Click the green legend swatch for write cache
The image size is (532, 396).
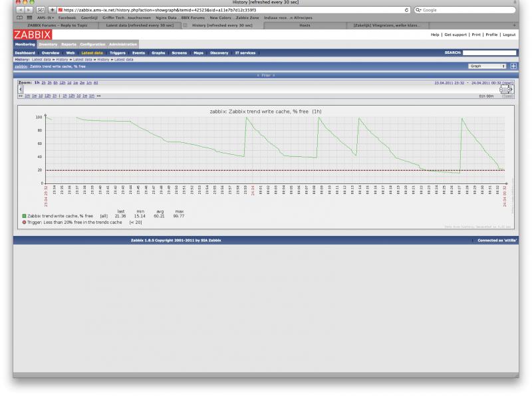[25, 216]
